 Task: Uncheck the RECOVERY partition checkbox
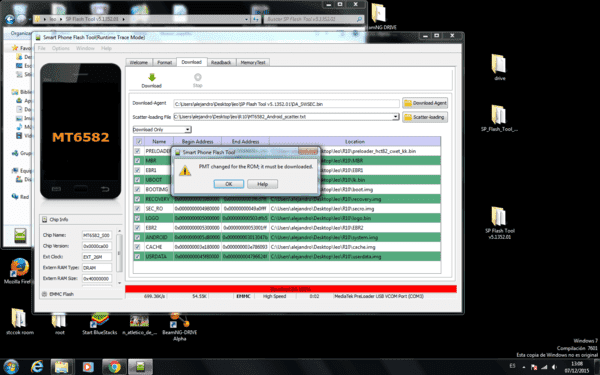pyautogui.click(x=137, y=199)
